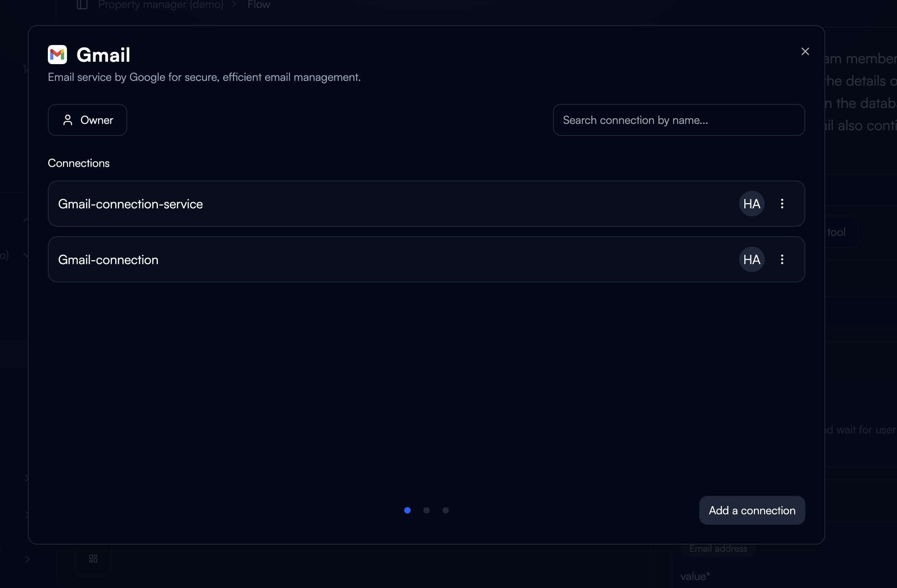Go to the second pagination dot

pyautogui.click(x=426, y=510)
